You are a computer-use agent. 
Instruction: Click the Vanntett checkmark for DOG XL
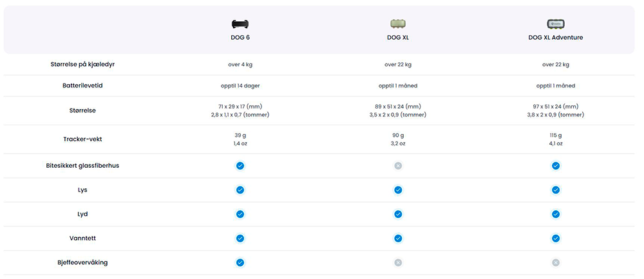398,239
